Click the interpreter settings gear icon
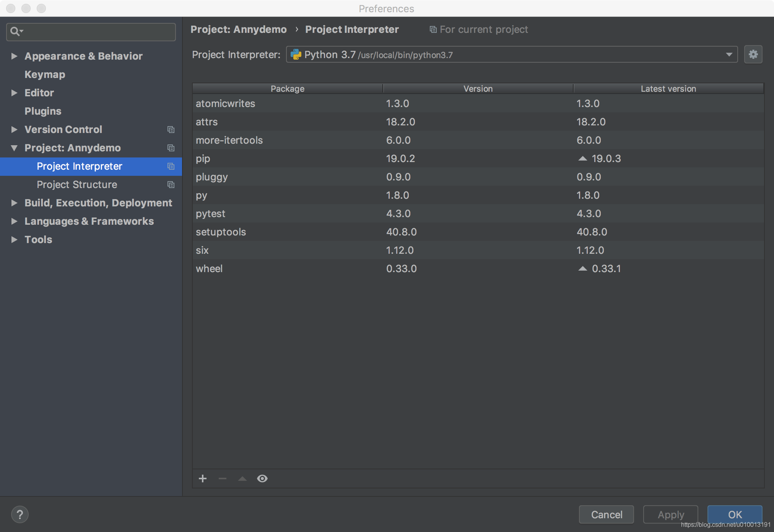This screenshot has width=774, height=532. [753, 55]
